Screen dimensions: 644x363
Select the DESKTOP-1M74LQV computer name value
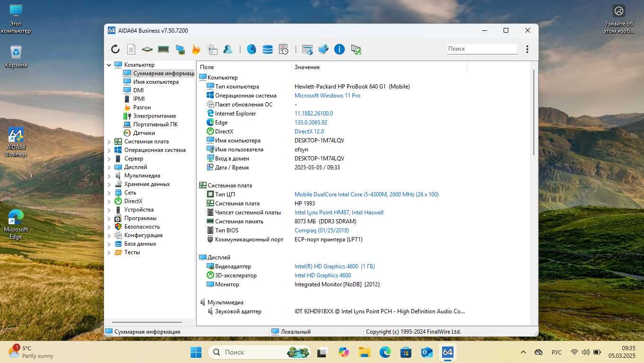[319, 141]
